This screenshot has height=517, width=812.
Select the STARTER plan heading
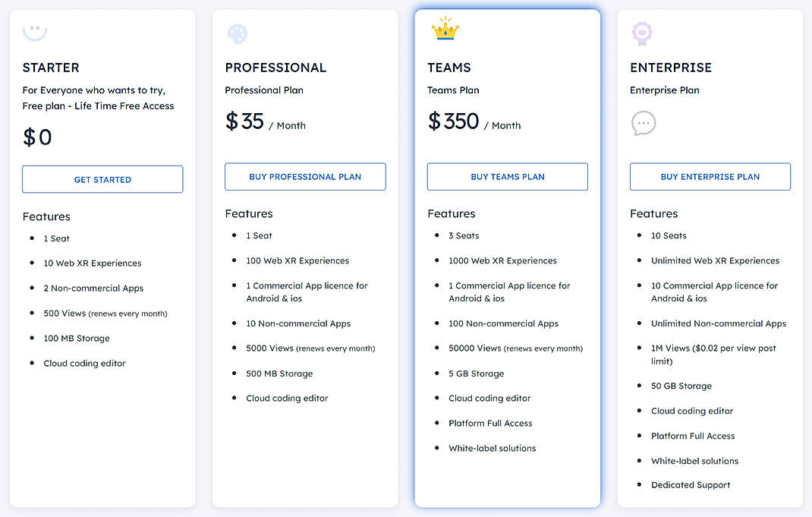coord(51,68)
